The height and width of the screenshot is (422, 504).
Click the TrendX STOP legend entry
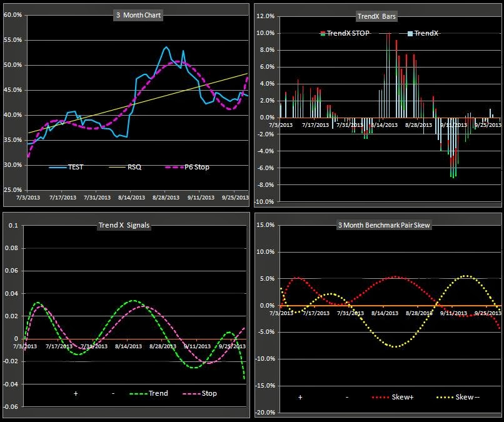coord(345,33)
